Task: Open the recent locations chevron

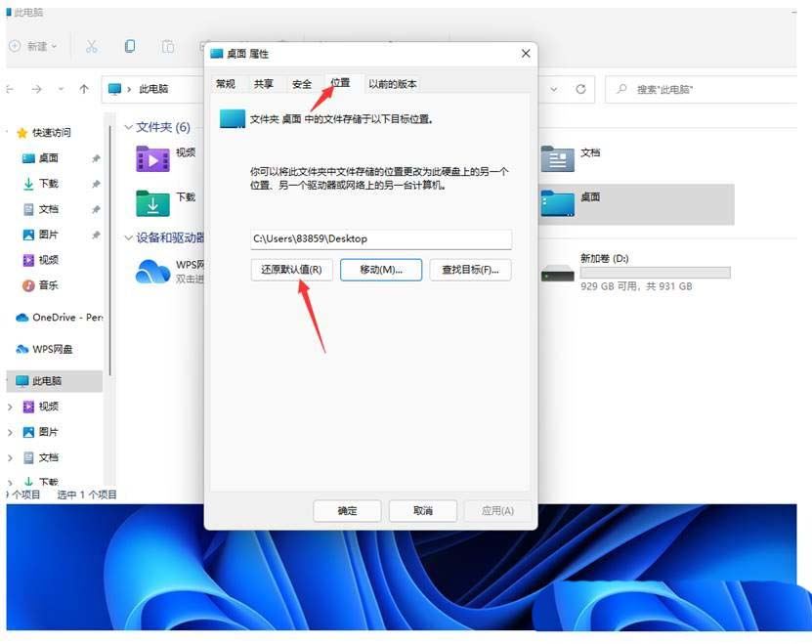Action: click(x=61, y=89)
